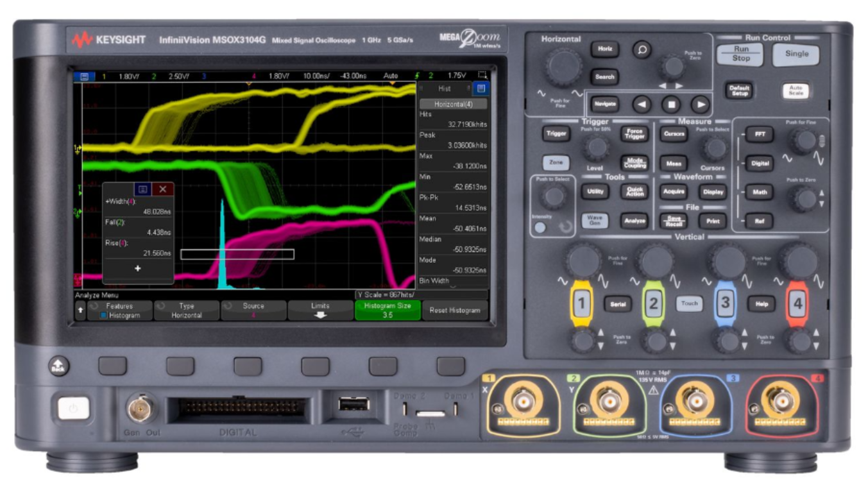Toggle the Histogram checkbox in Features softkey
Viewport: 868px width, 485px height.
pos(104,316)
